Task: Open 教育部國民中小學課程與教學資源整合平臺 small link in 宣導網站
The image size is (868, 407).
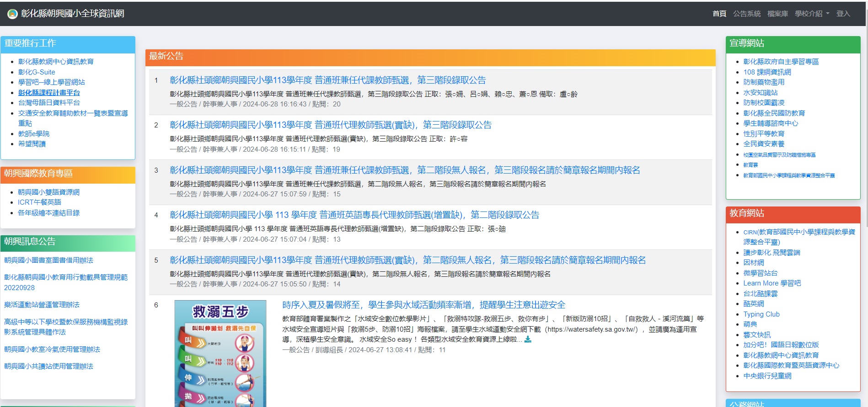Action: (789, 175)
